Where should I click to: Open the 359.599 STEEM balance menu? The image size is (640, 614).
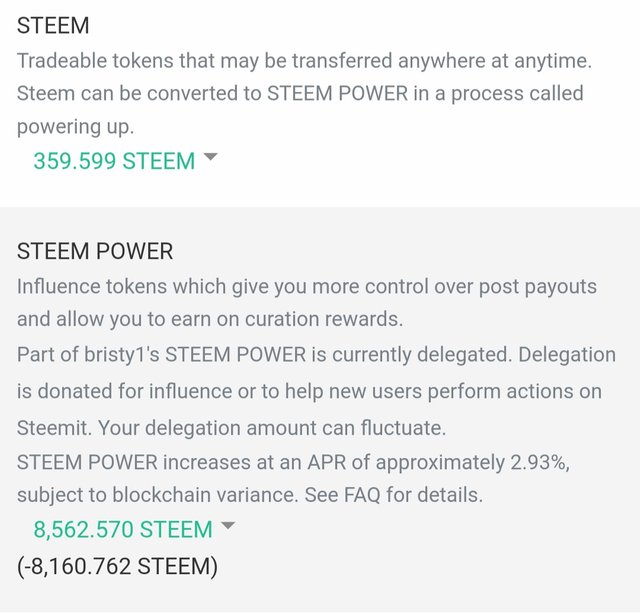pyautogui.click(x=114, y=160)
